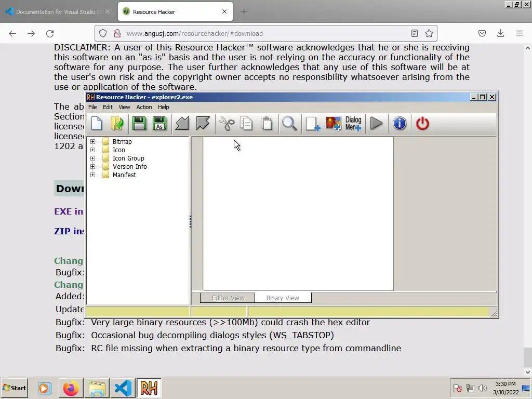Open the Firefox hamburger menu

pyautogui.click(x=520, y=33)
